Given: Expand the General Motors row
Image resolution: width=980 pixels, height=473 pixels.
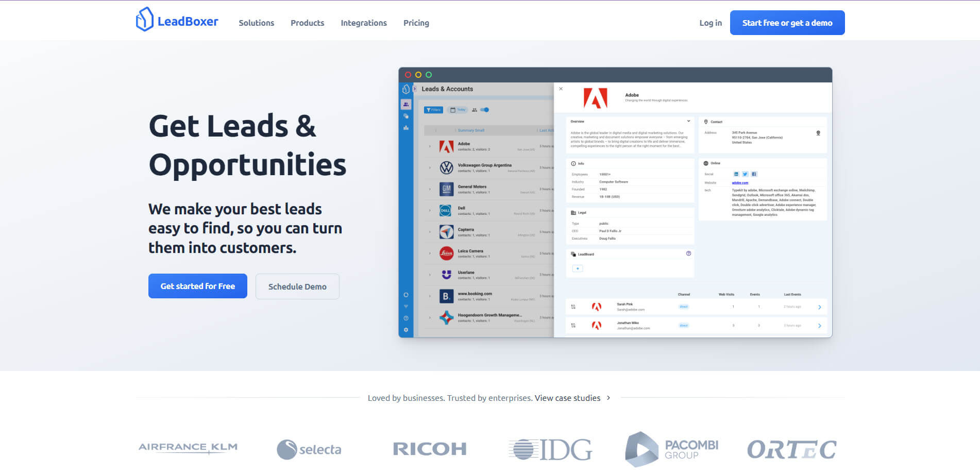Looking at the screenshot, I should [x=430, y=189].
